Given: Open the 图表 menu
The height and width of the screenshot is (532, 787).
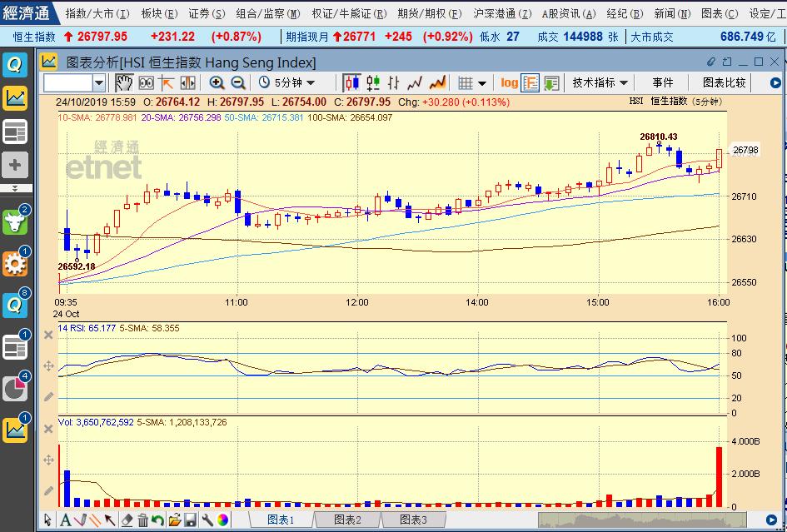Looking at the screenshot, I should click(x=720, y=13).
